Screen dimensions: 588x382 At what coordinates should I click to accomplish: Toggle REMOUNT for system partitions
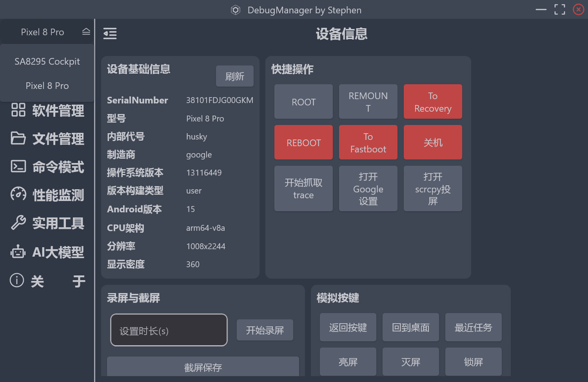tap(368, 101)
